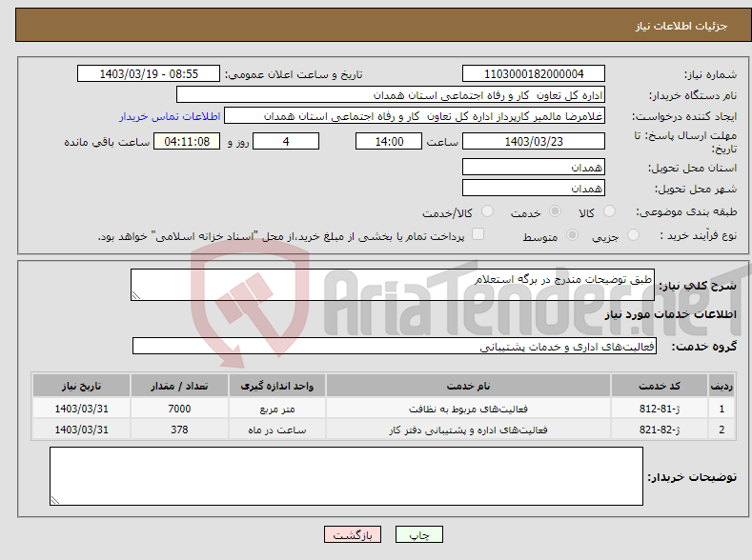Click the deadline time field 14:00

389,141
